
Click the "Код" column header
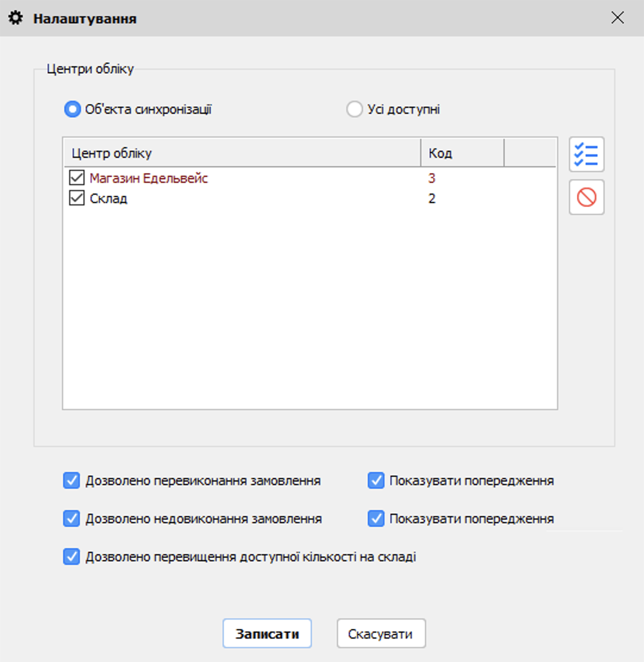point(461,154)
